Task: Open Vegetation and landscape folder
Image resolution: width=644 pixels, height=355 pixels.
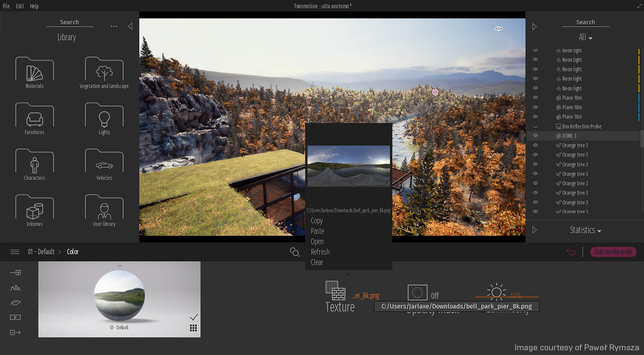Action: point(104,73)
